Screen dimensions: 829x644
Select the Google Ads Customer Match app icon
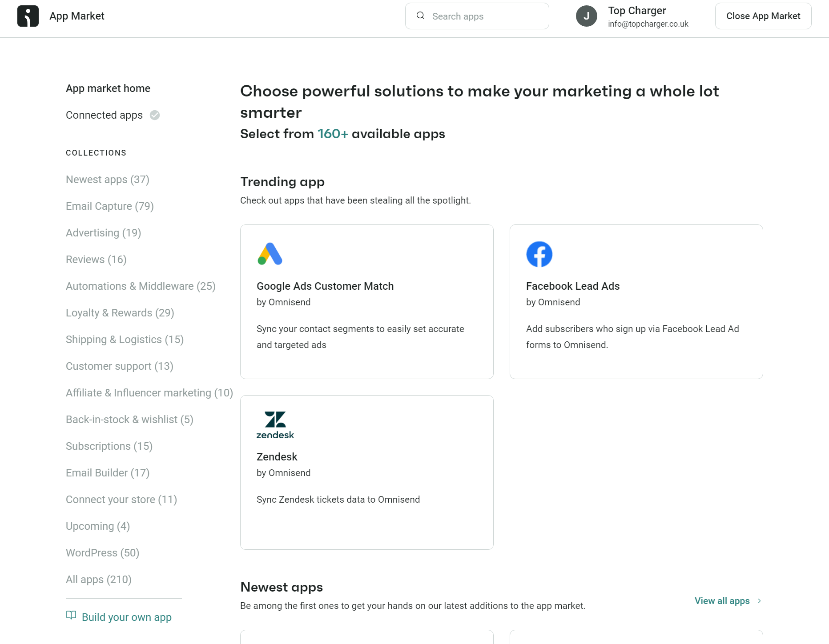click(270, 254)
